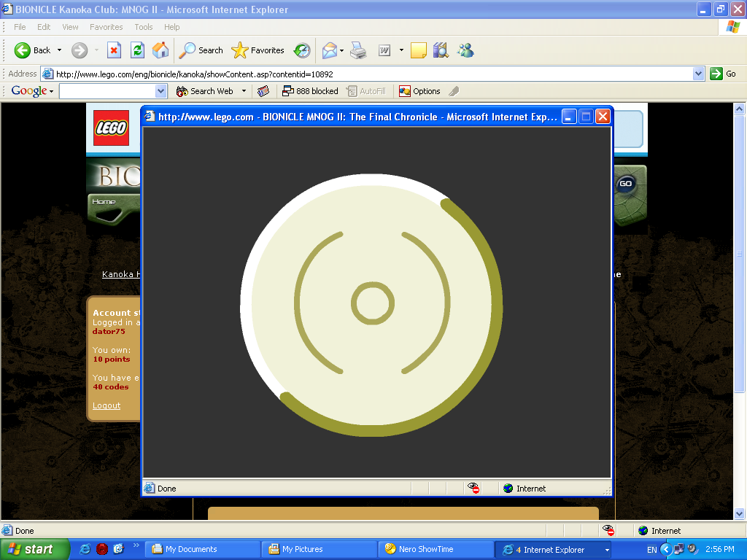Open Google toolbar Options
This screenshot has width=747, height=560.
pyautogui.click(x=419, y=91)
